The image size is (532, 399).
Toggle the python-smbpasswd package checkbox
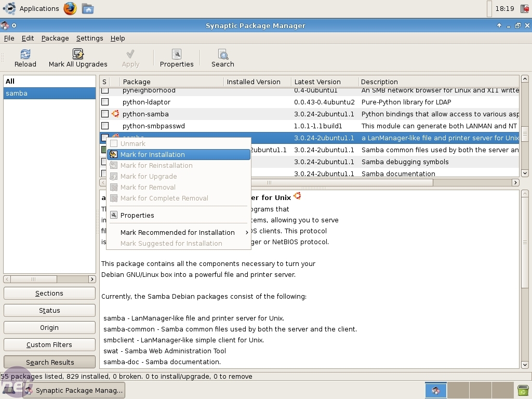(x=105, y=126)
